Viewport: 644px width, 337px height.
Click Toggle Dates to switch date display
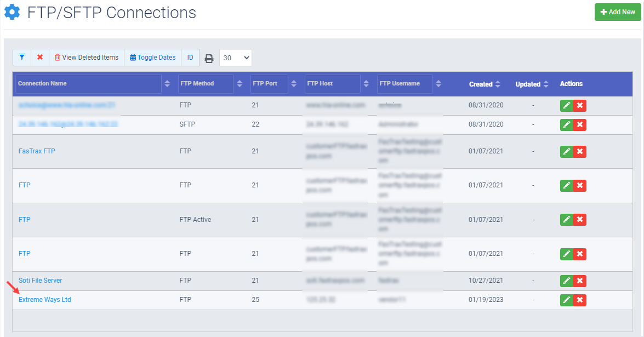click(x=152, y=57)
